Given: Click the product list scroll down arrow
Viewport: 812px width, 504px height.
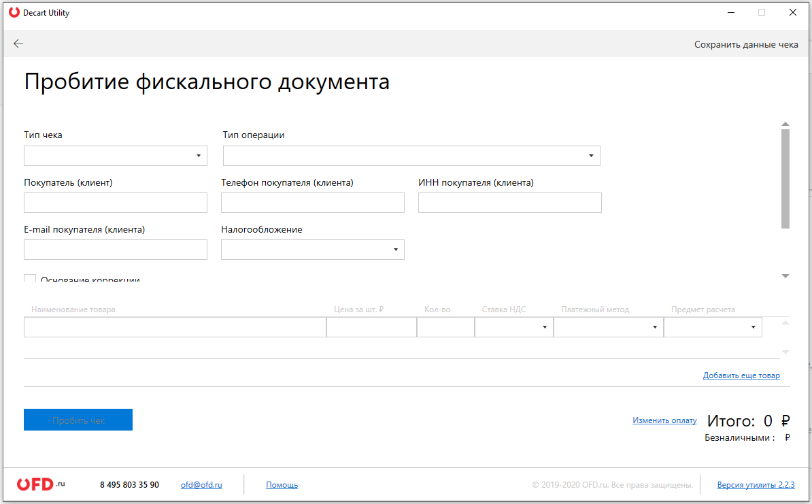Looking at the screenshot, I should (x=785, y=352).
